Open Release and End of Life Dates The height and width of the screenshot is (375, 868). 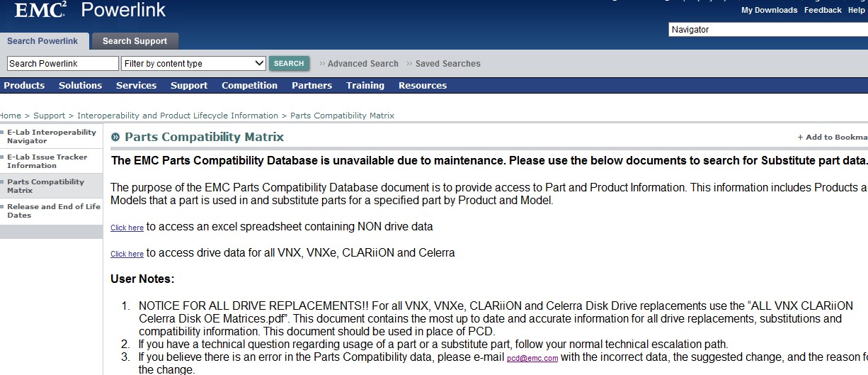(x=52, y=211)
